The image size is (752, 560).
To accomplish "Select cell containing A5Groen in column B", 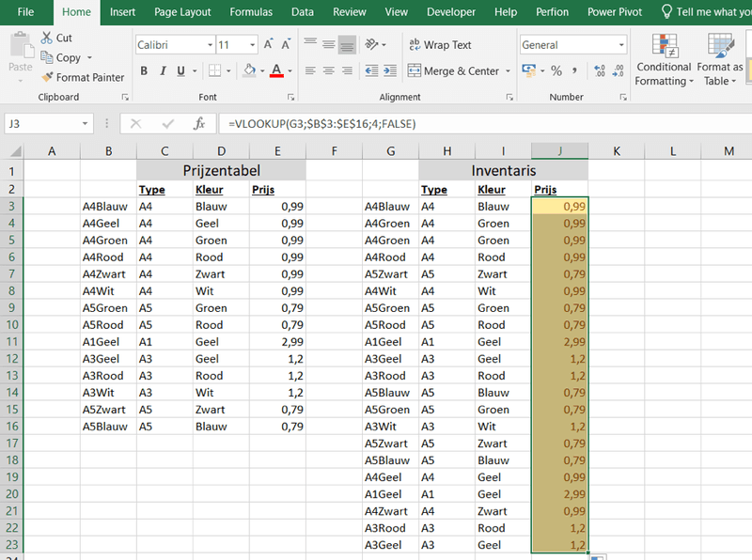I will (108, 308).
